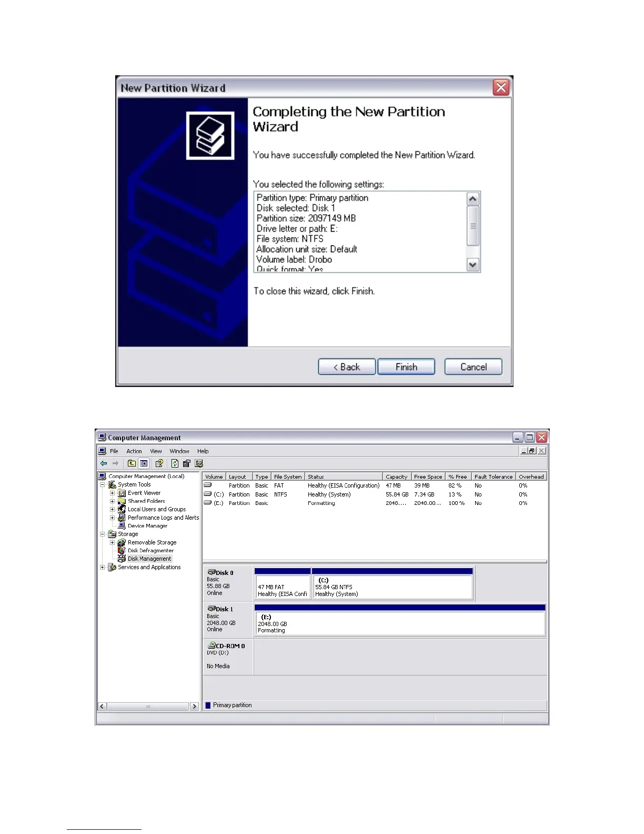Click the Help toolbar icon with question mark
The width and height of the screenshot is (644, 834).
point(159,463)
